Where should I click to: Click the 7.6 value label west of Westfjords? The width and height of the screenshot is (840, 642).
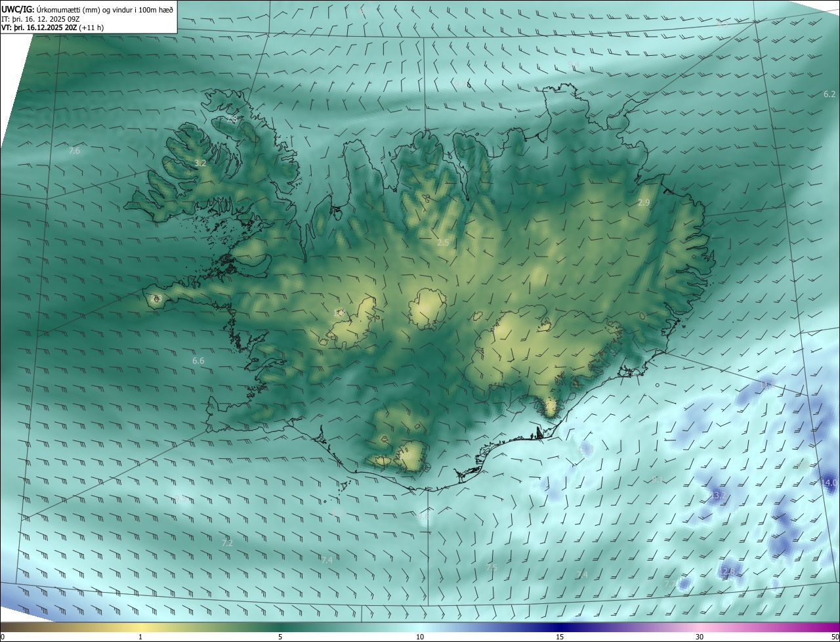74,151
